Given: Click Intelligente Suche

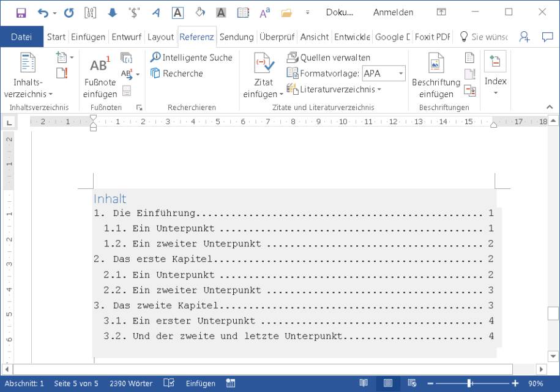Looking at the screenshot, I should [192, 57].
